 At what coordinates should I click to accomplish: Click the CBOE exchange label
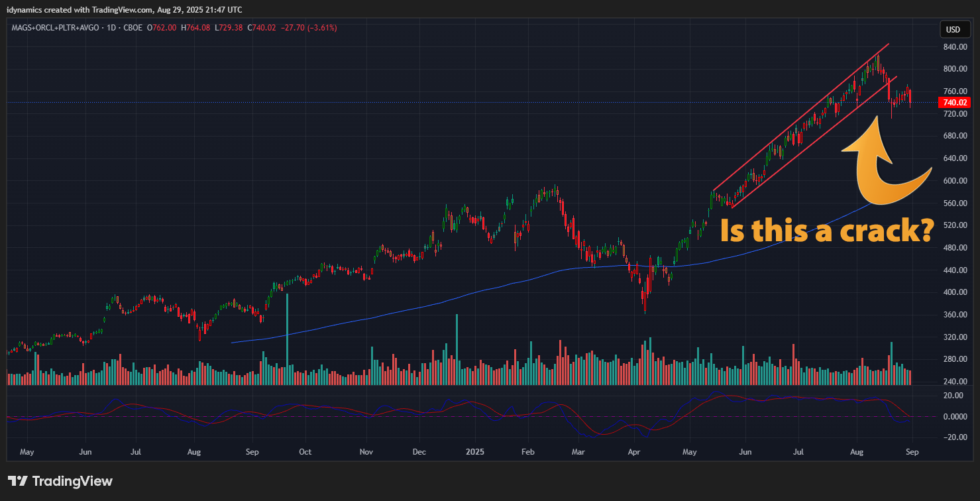pyautogui.click(x=131, y=28)
